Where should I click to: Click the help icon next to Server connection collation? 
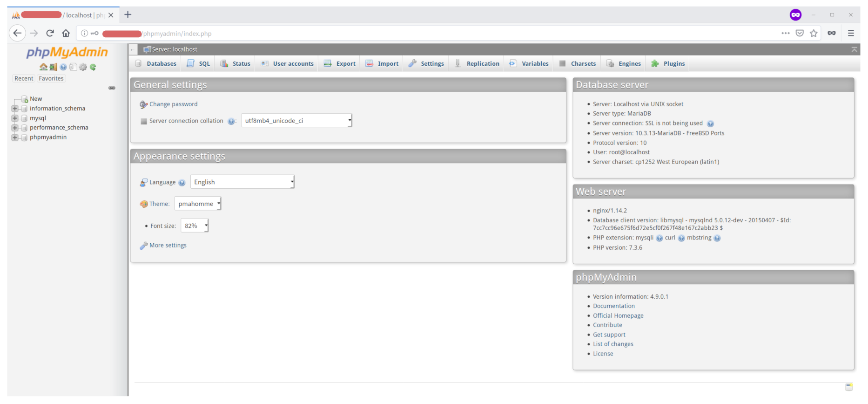point(231,121)
